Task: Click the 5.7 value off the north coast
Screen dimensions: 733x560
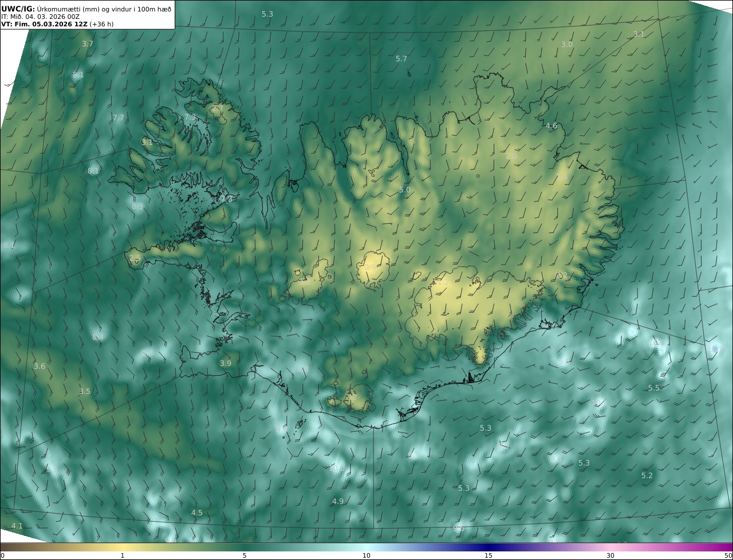Action: pyautogui.click(x=401, y=58)
